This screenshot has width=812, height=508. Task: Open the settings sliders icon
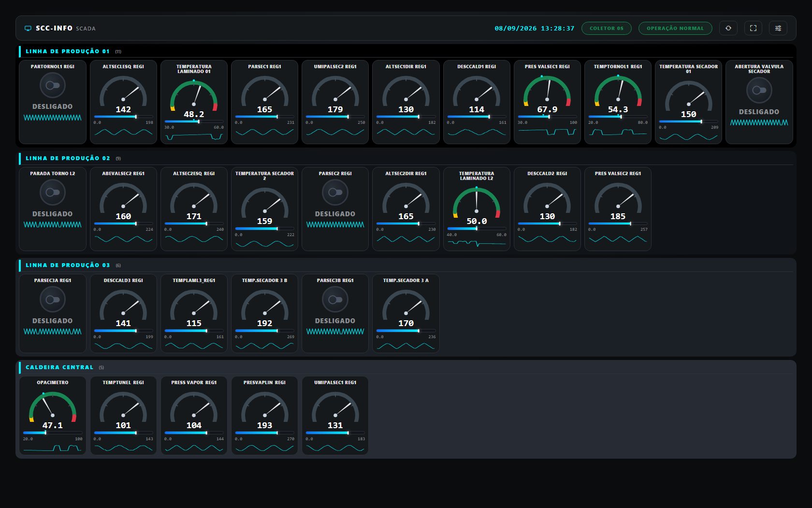(778, 28)
